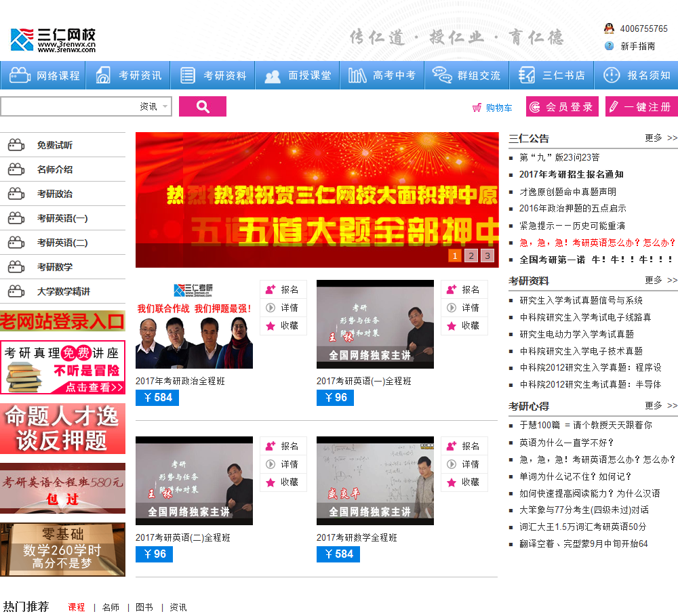Select the 课程 tab in 热门推荐
Viewport: 678px width, 616px height.
pyautogui.click(x=77, y=607)
